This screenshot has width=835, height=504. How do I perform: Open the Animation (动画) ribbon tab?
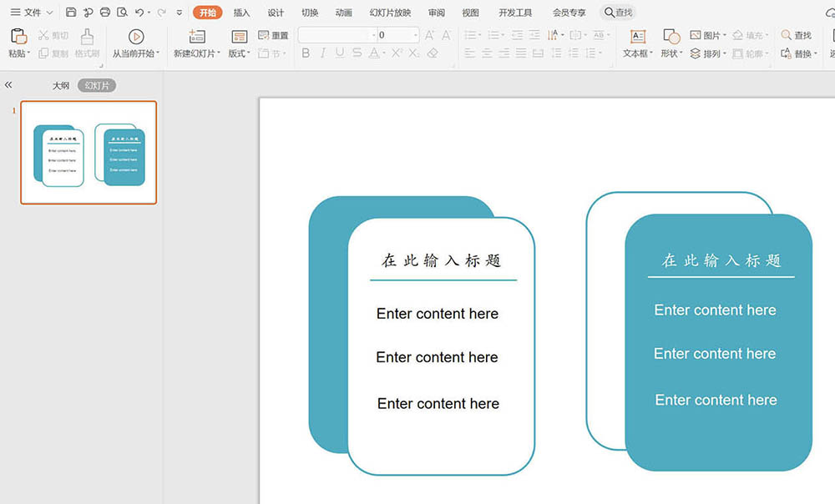point(343,13)
